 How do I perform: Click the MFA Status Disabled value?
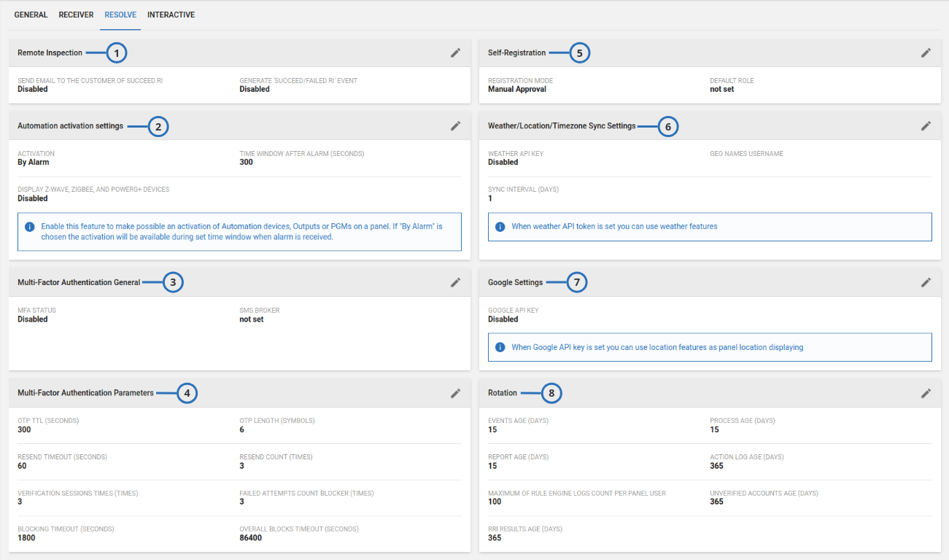click(x=33, y=319)
